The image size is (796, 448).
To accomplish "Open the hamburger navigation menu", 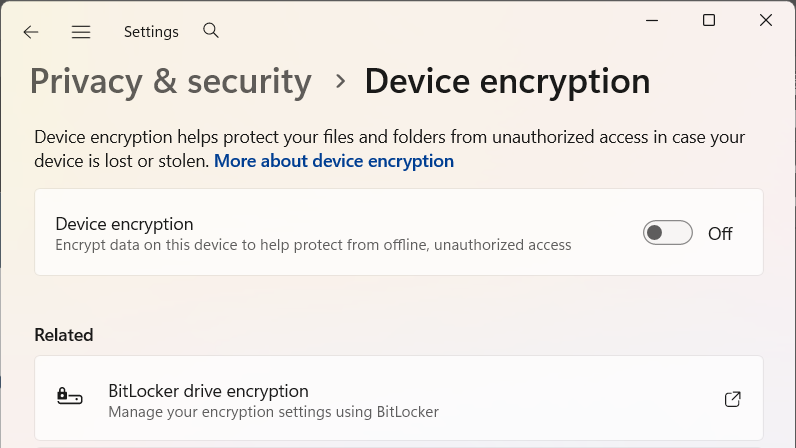I will click(x=81, y=32).
